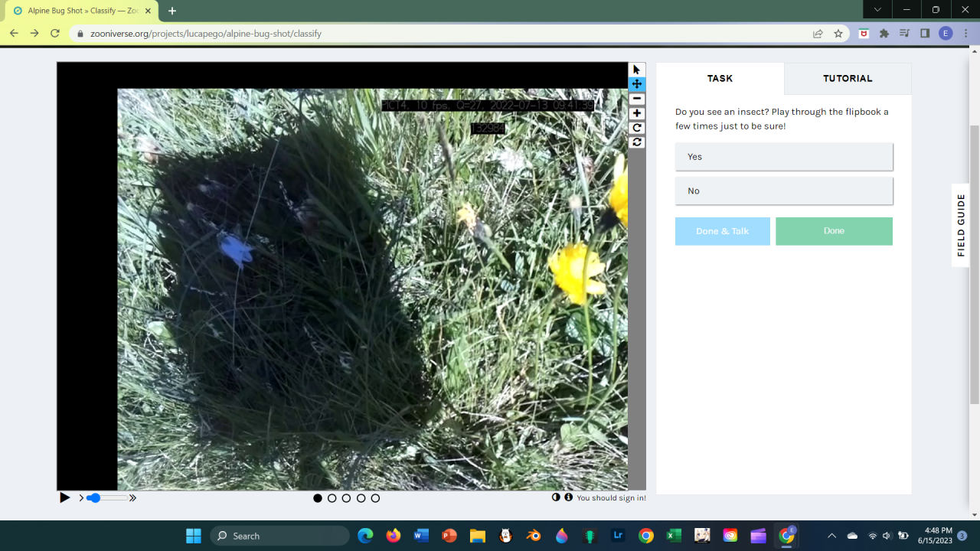Open File Explorer from taskbar
980x551 pixels.
[478, 536]
